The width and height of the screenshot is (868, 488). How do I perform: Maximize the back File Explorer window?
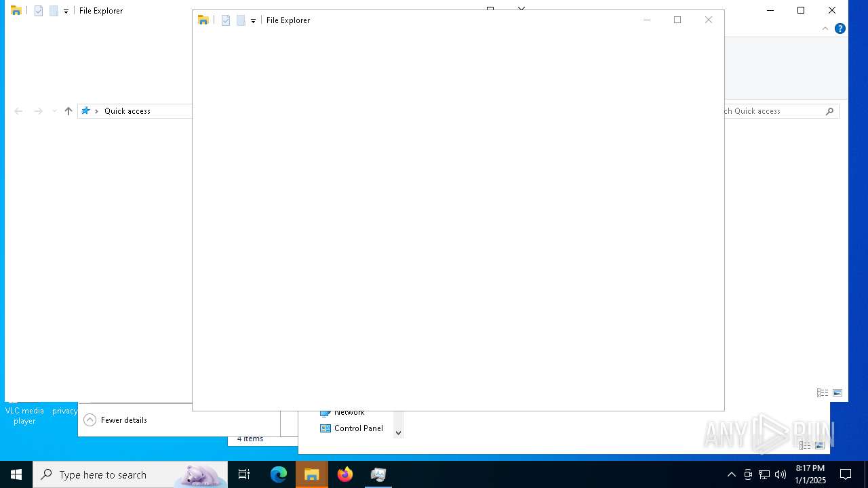pos(801,10)
